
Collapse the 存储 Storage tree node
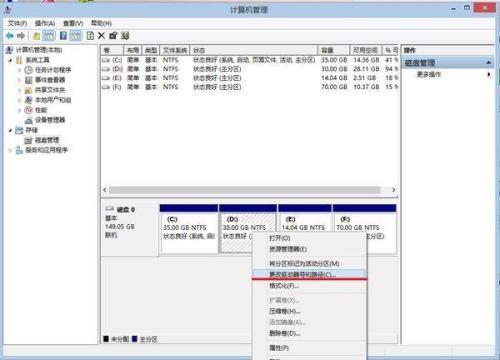click(x=10, y=130)
